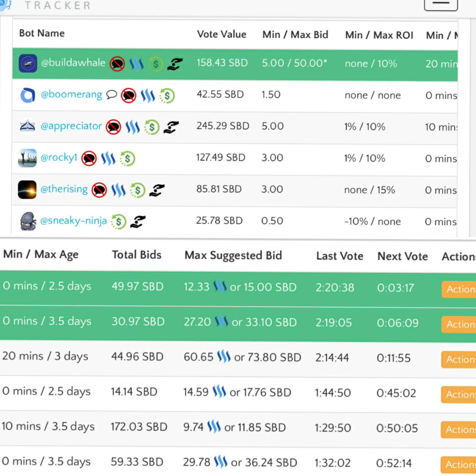Open the @sneaky-ninja bot link
This screenshot has height=476, width=476.
(x=73, y=220)
